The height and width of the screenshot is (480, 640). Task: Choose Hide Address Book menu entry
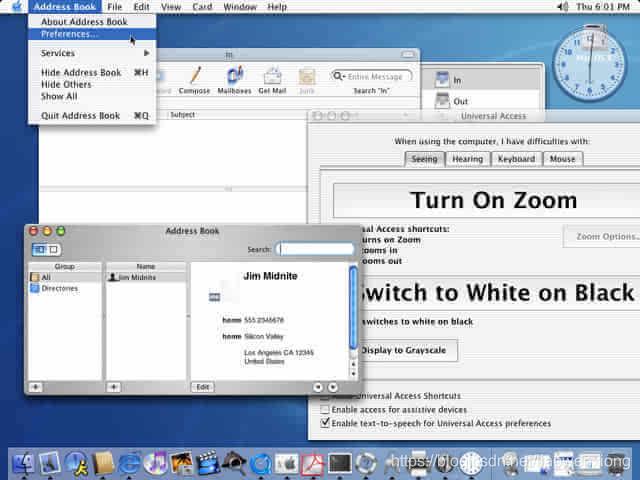[92, 73]
